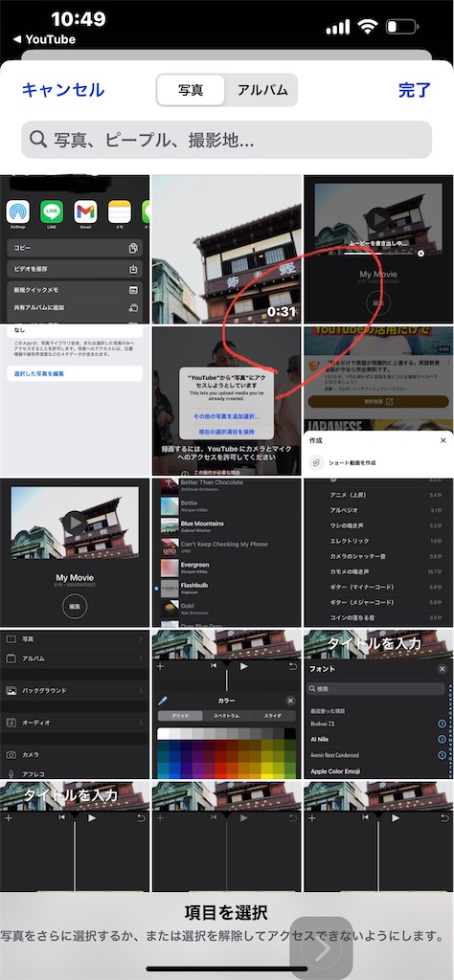Image resolution: width=454 pixels, height=980 pixels.
Task: Select the ショート動画を作成 screenshot thumbnail
Action: tap(379, 401)
